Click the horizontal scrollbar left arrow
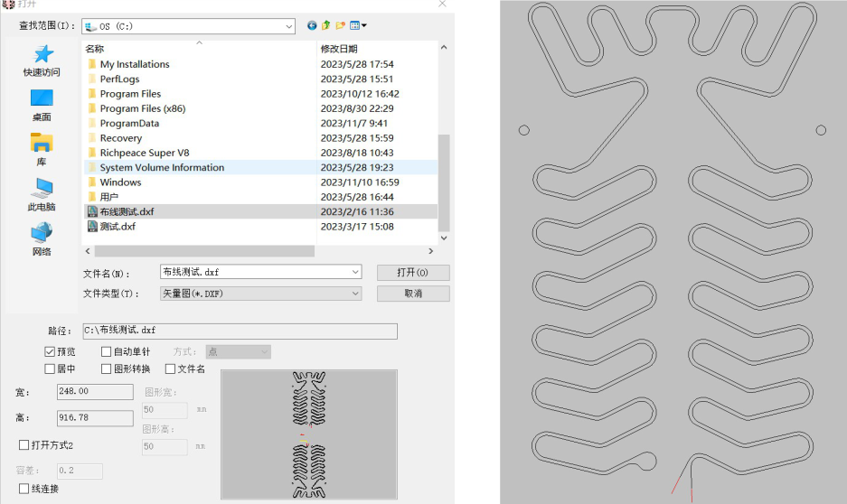This screenshot has width=847, height=504. coord(88,251)
